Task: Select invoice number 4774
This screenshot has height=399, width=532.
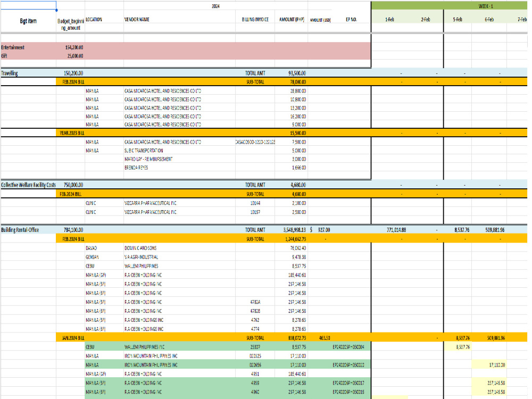Action: (x=255, y=329)
